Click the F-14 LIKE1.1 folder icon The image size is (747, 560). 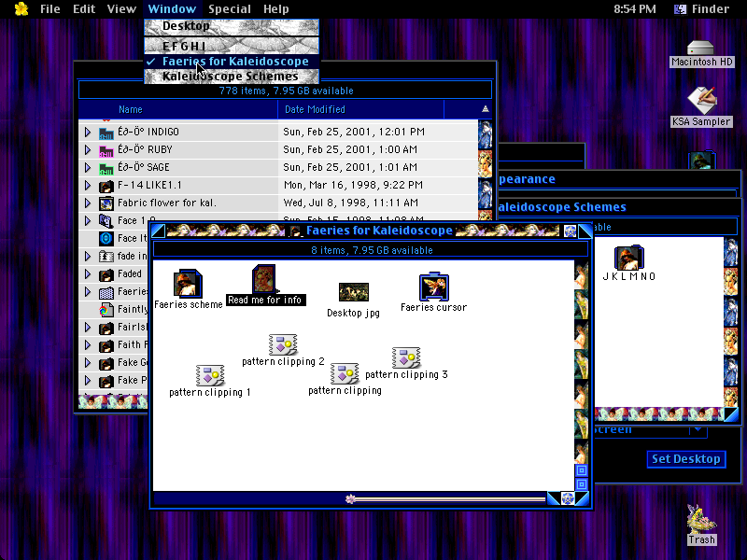106,186
